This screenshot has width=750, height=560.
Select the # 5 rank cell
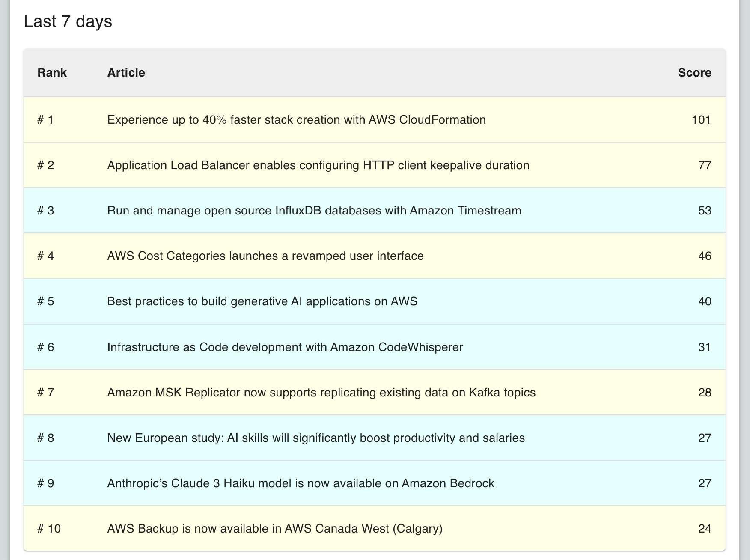click(x=45, y=301)
